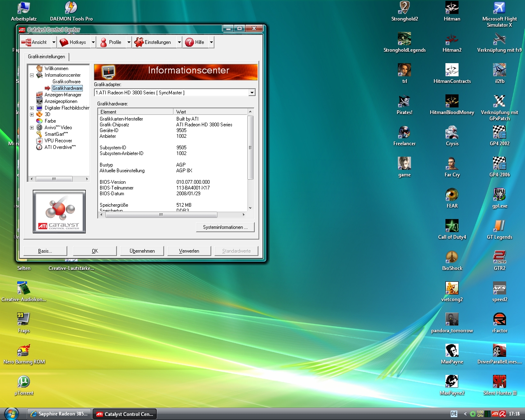Click the Systeminformationen button
The image size is (525, 420).
coord(225,227)
